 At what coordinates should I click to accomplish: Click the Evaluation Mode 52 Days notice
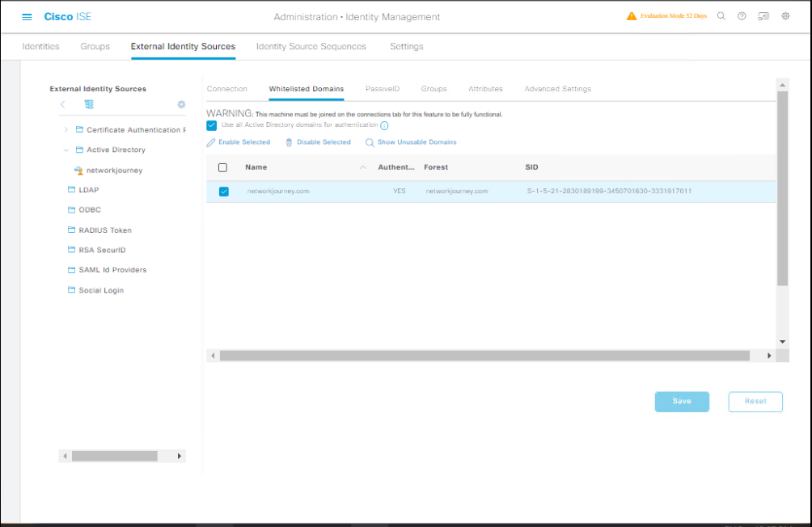pos(673,16)
